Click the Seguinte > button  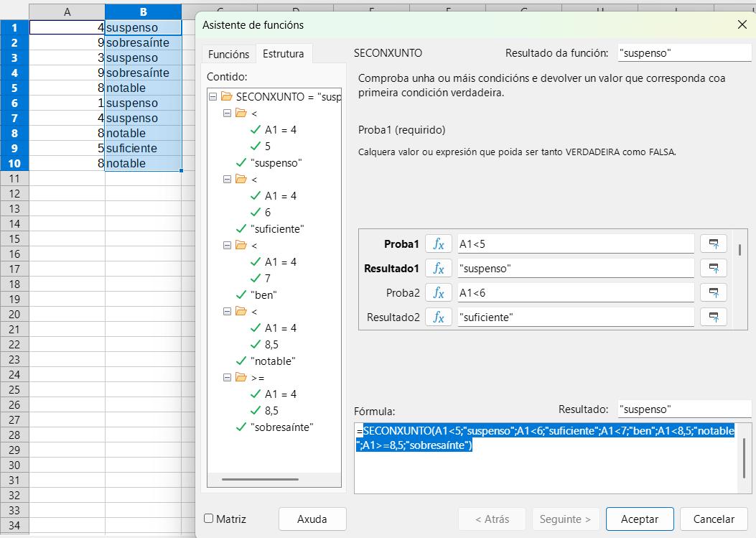[565, 519]
